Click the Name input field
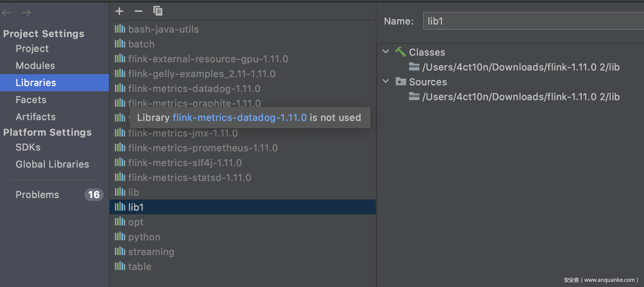The image size is (644, 287). click(x=533, y=21)
